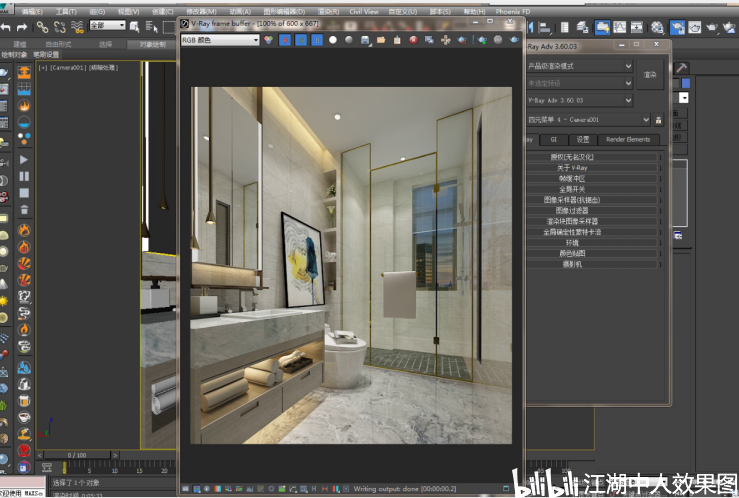Open Phoenix FD menu

pyautogui.click(x=513, y=11)
